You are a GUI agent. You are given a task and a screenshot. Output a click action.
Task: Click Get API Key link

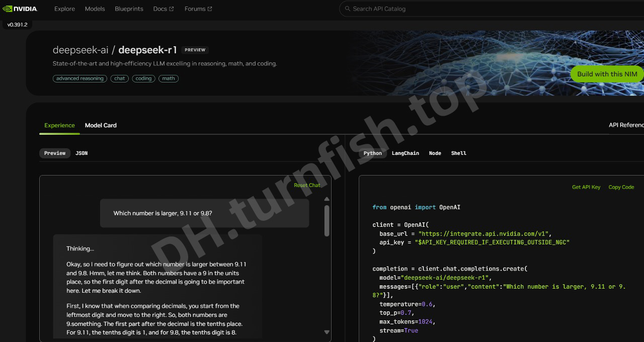coord(586,187)
